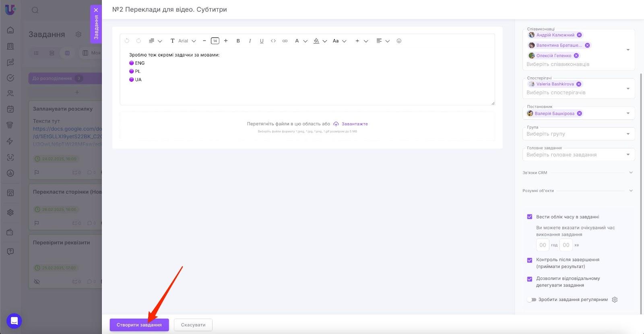Open the contacts people icon in sidebar
The width and height of the screenshot is (644, 334).
click(x=10, y=93)
